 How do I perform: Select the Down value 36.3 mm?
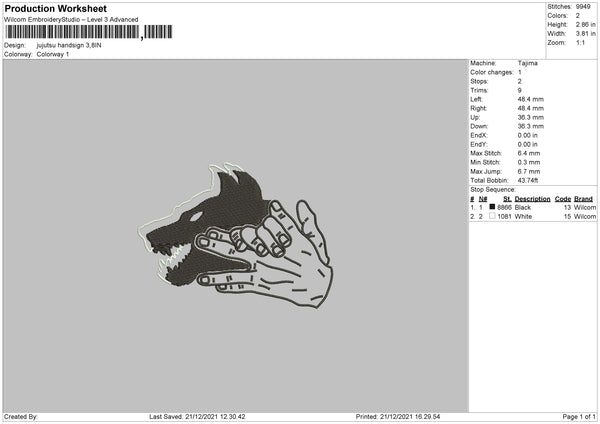coord(530,126)
